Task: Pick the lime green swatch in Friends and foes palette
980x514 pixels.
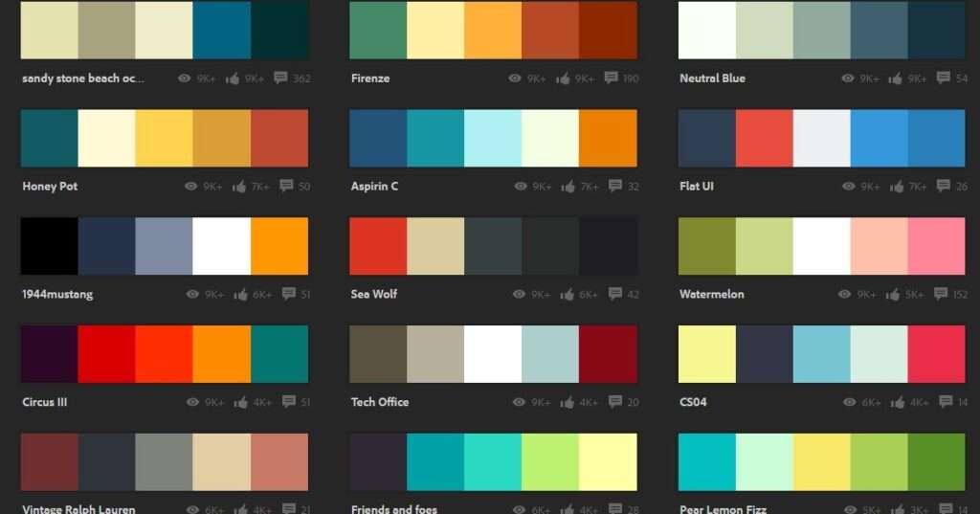Action: (x=550, y=462)
